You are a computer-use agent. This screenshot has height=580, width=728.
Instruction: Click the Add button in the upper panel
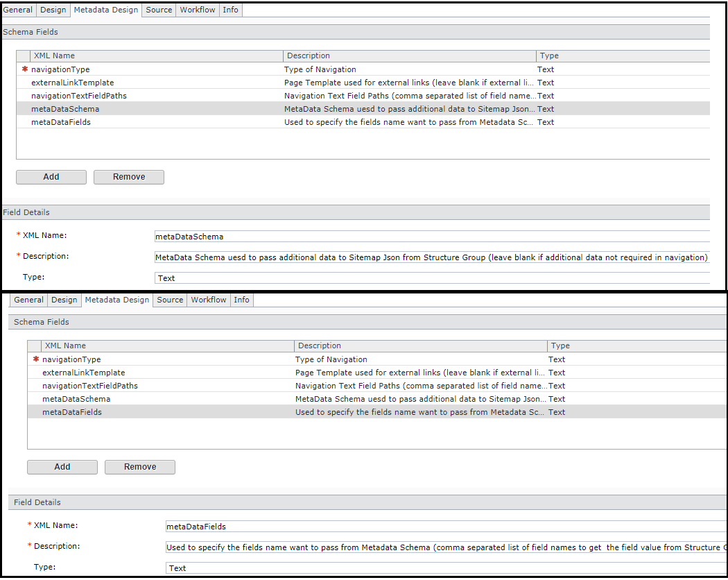coord(51,177)
